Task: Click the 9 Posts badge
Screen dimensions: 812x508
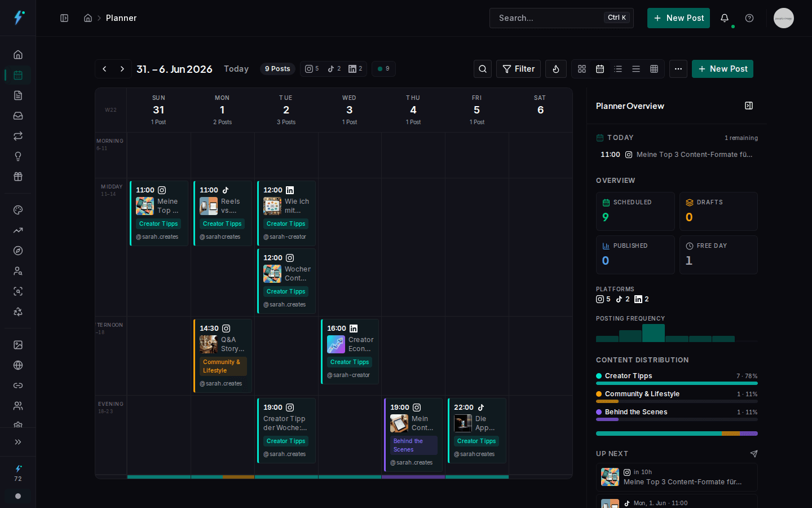Action: (277, 69)
